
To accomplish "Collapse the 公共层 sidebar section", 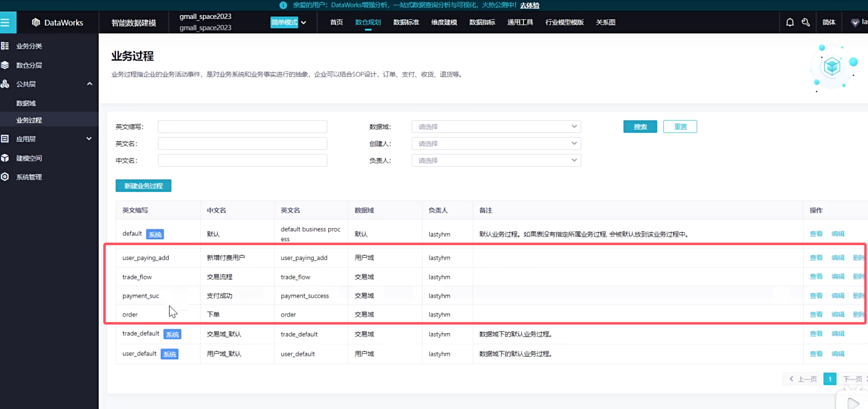I will pos(89,84).
